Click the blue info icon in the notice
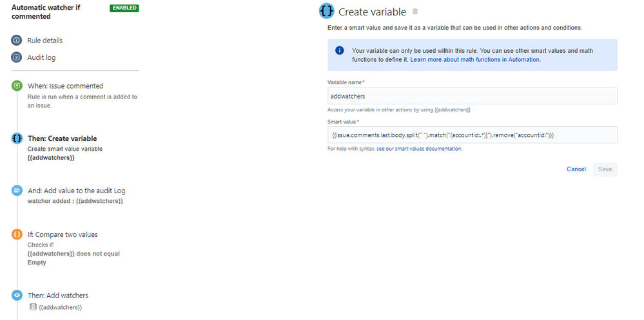The height and width of the screenshot is (320, 644). pos(339,50)
